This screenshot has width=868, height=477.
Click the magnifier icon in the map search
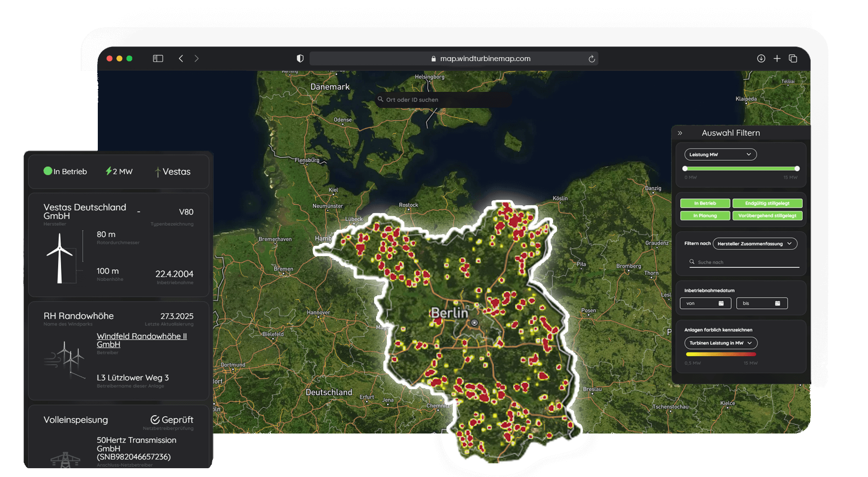click(x=380, y=99)
